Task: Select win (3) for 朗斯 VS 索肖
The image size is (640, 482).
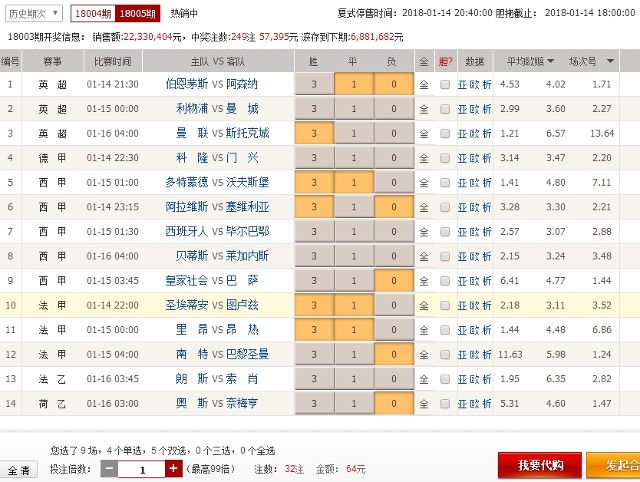Action: click(x=314, y=379)
